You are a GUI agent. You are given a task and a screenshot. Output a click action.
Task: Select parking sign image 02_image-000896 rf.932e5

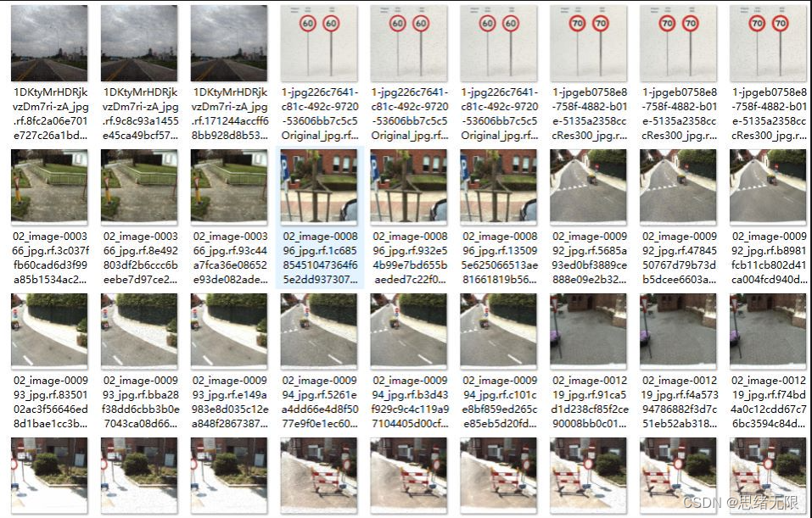(409, 187)
